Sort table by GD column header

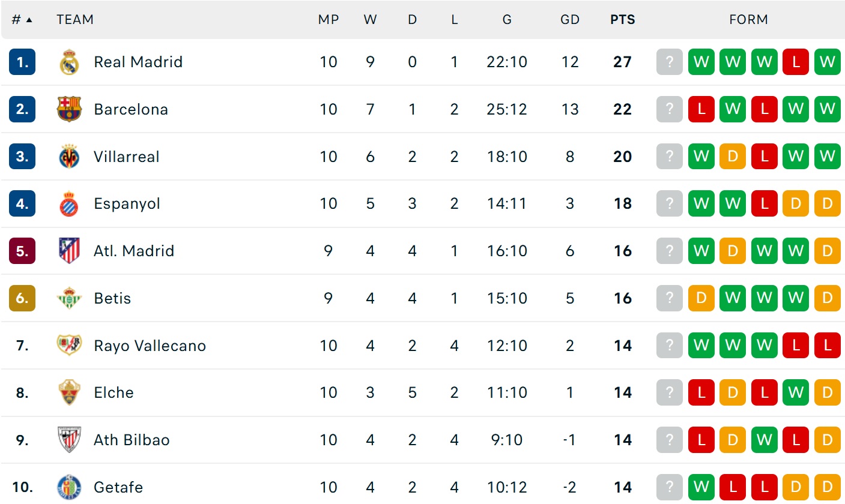569,20
